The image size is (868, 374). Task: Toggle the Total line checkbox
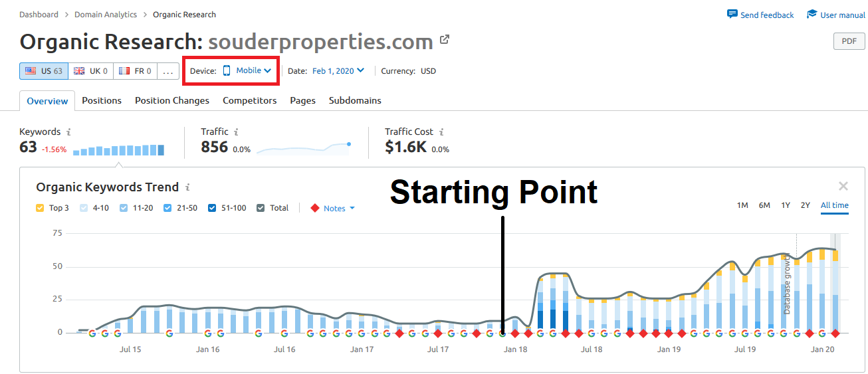[261, 208]
